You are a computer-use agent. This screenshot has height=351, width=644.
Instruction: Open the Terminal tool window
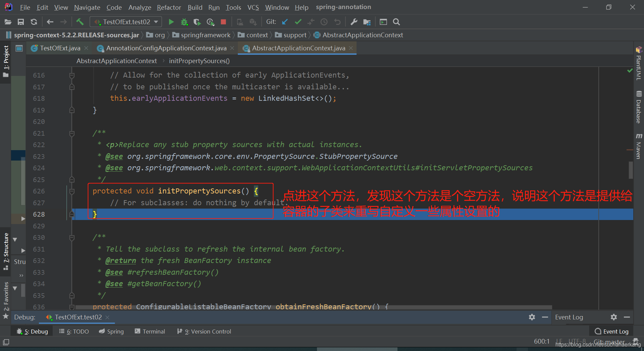[150, 331]
